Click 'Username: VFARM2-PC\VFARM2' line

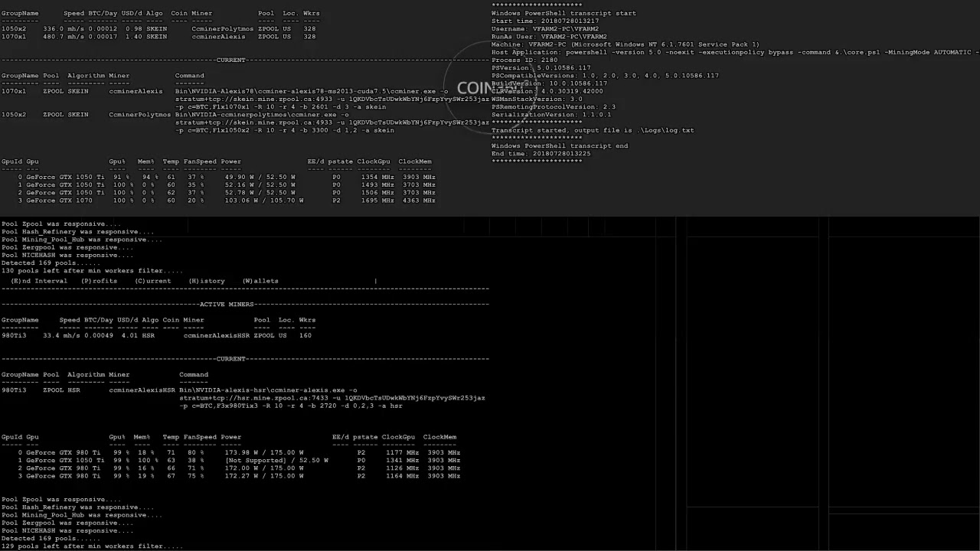coord(545,29)
